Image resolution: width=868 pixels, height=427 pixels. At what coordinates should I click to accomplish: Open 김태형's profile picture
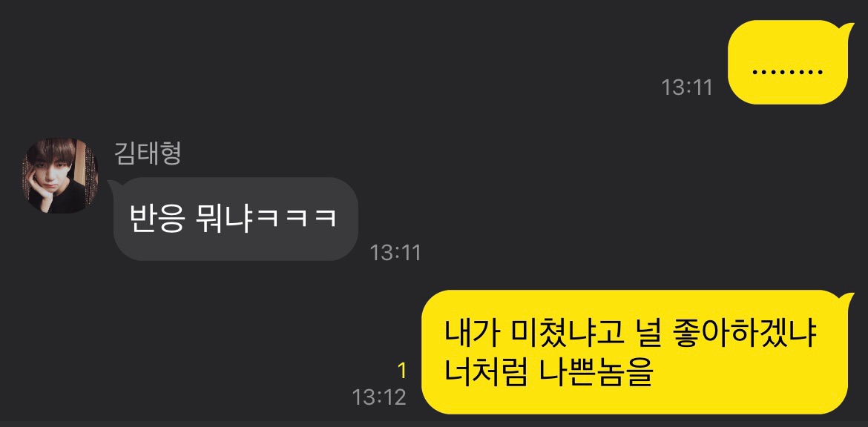click(x=60, y=176)
